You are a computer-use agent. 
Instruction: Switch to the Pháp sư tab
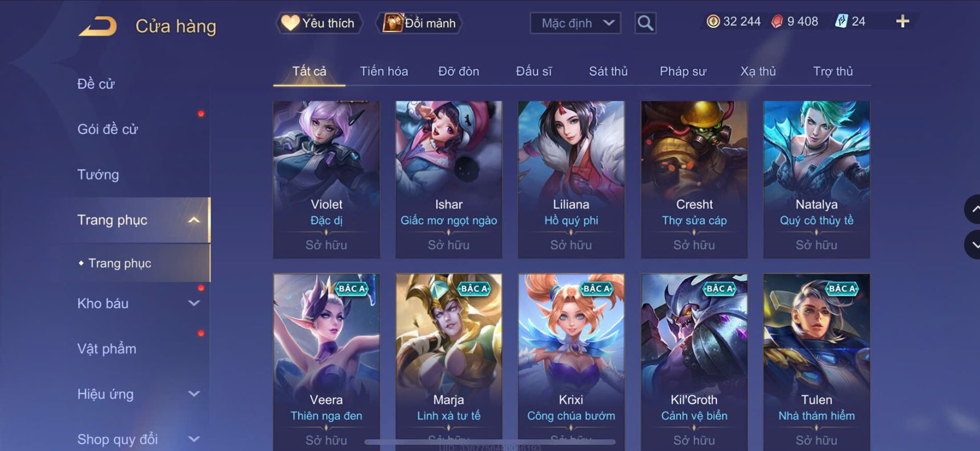[x=683, y=71]
